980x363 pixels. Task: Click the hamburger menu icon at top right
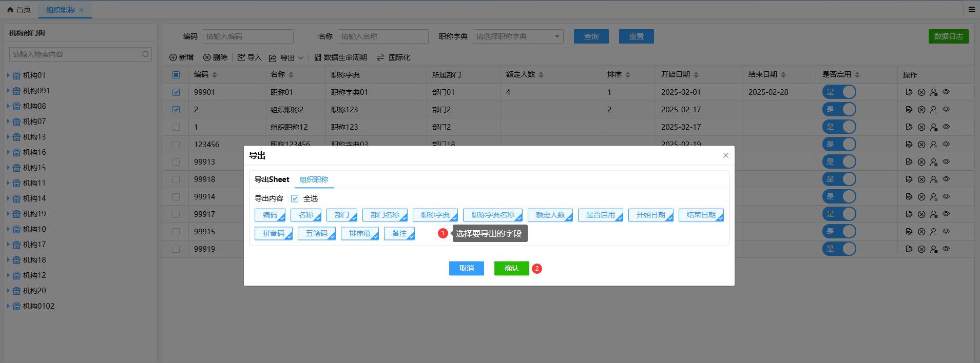click(971, 9)
